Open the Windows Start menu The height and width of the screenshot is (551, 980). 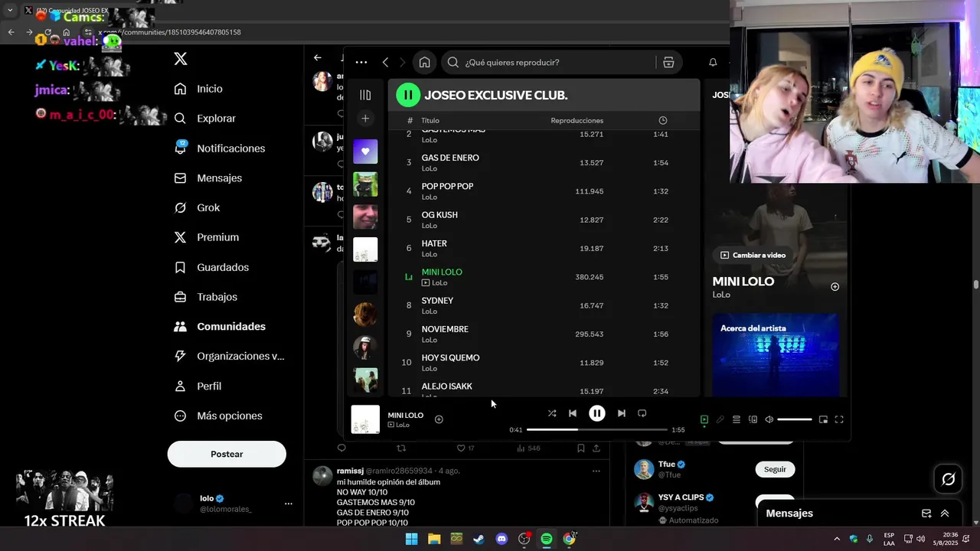[x=411, y=539]
